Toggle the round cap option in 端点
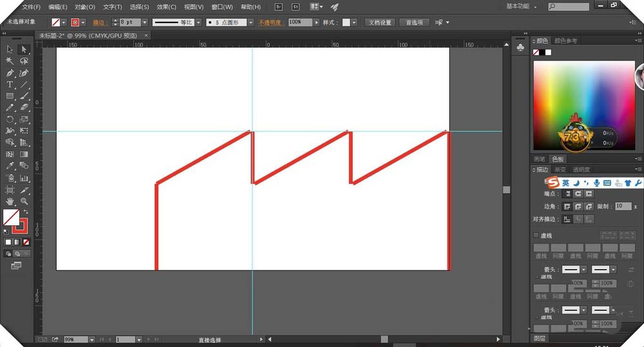This screenshot has width=644, height=347. pos(578,193)
